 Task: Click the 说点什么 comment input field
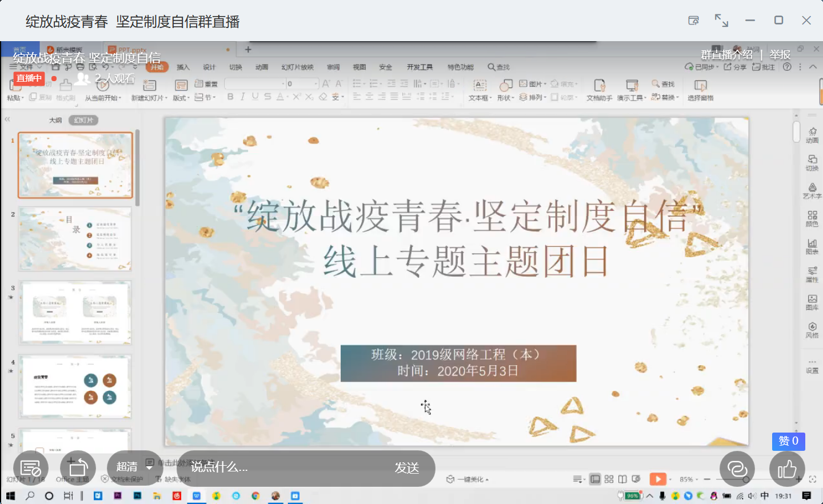pos(280,467)
